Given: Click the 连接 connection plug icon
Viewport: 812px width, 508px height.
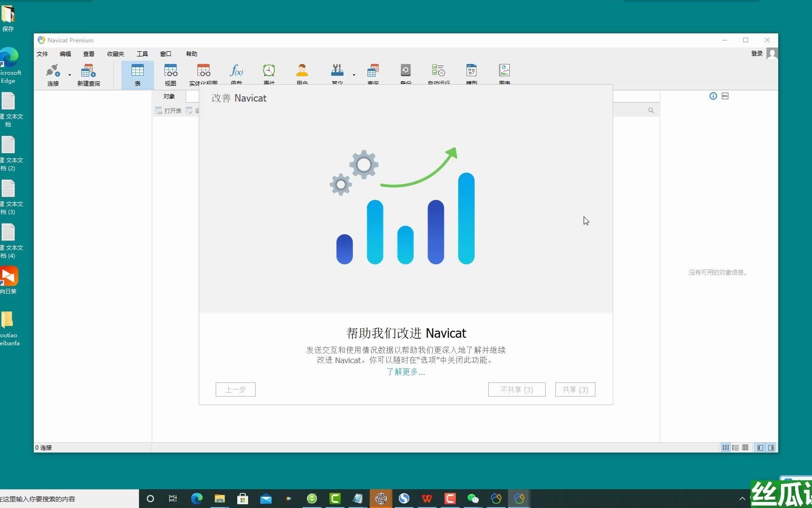Looking at the screenshot, I should pos(53,71).
